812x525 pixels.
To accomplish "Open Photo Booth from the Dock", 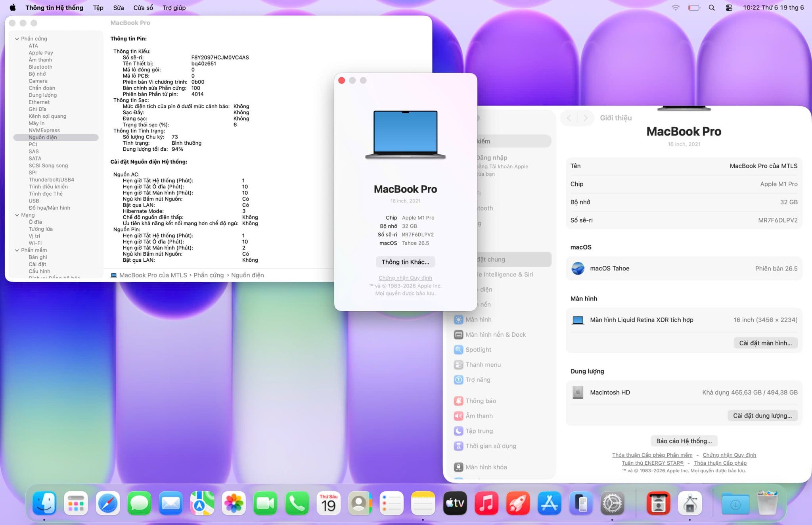I will 658,503.
